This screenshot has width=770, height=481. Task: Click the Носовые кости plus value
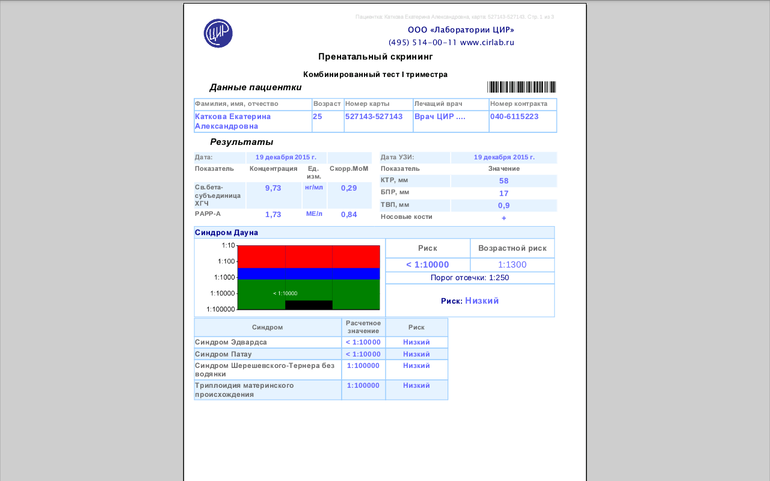(504, 217)
